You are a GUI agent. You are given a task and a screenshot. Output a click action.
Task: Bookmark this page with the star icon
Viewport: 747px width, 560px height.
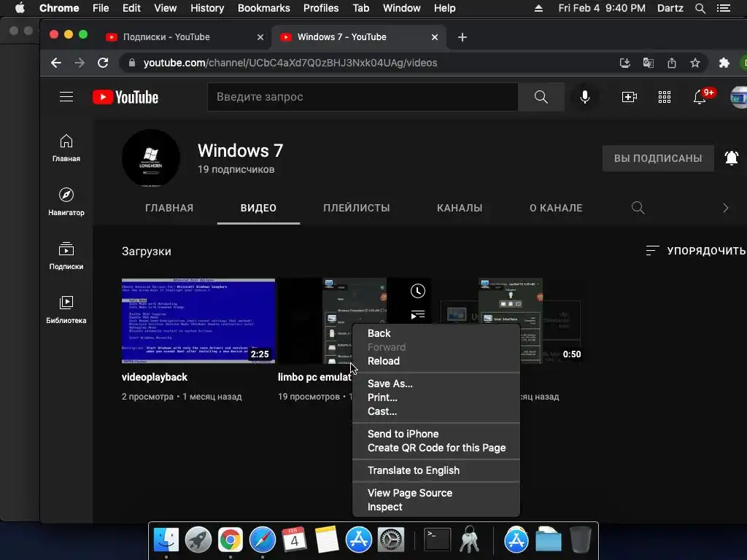695,63
